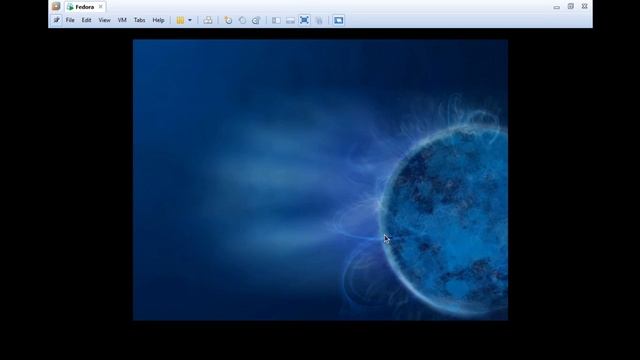Screen dimensions: 640x360
Task: Restore the VMware window size
Action: point(571,7)
